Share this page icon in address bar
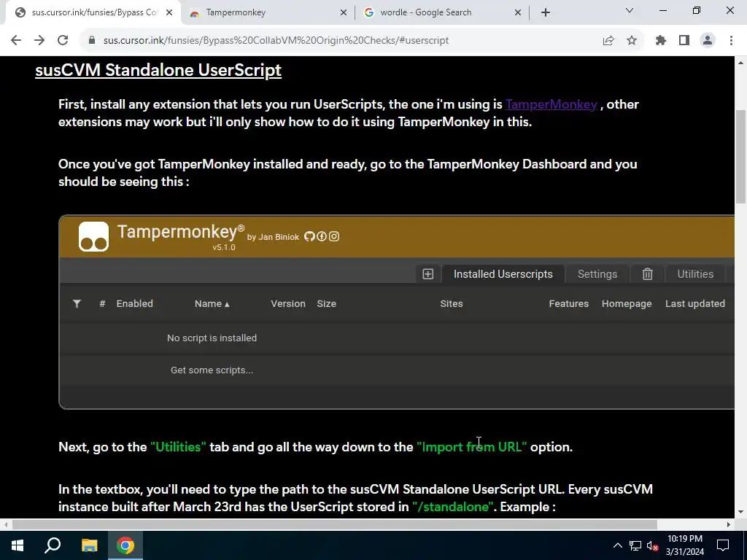The width and height of the screenshot is (747, 560). coord(608,41)
